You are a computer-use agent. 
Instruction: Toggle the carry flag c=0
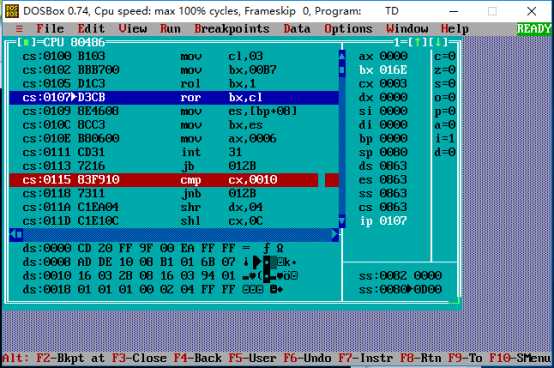(445, 56)
